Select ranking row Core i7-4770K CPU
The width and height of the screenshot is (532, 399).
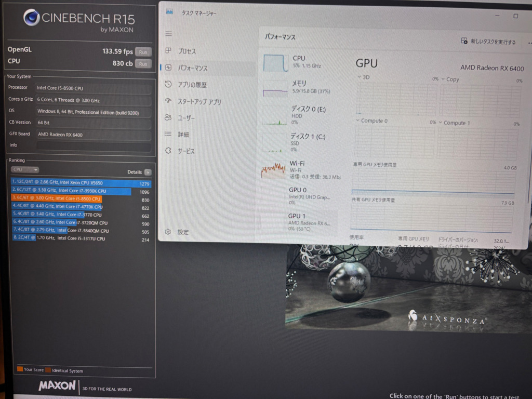pos(81,207)
